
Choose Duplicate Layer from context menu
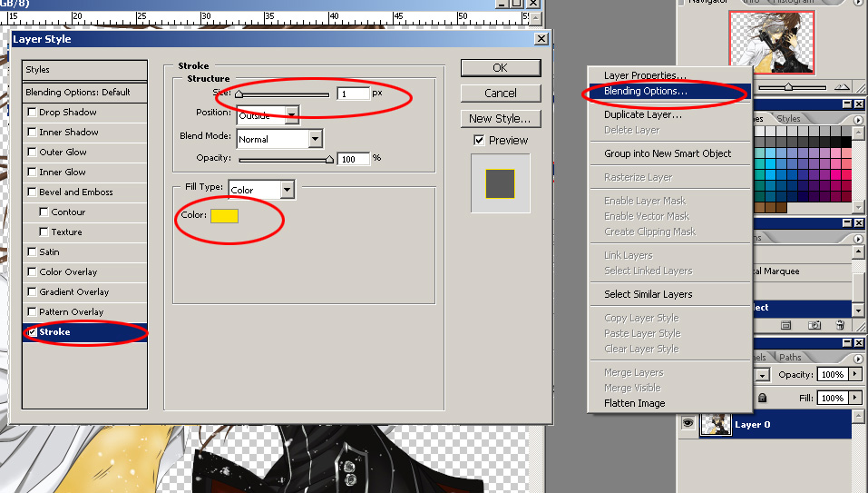643,114
